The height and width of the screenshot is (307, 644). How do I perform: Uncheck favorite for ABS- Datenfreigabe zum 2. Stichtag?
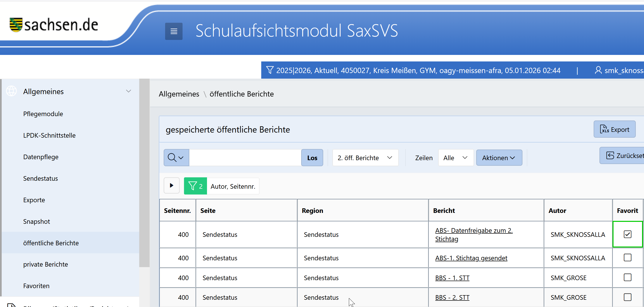coord(627,234)
